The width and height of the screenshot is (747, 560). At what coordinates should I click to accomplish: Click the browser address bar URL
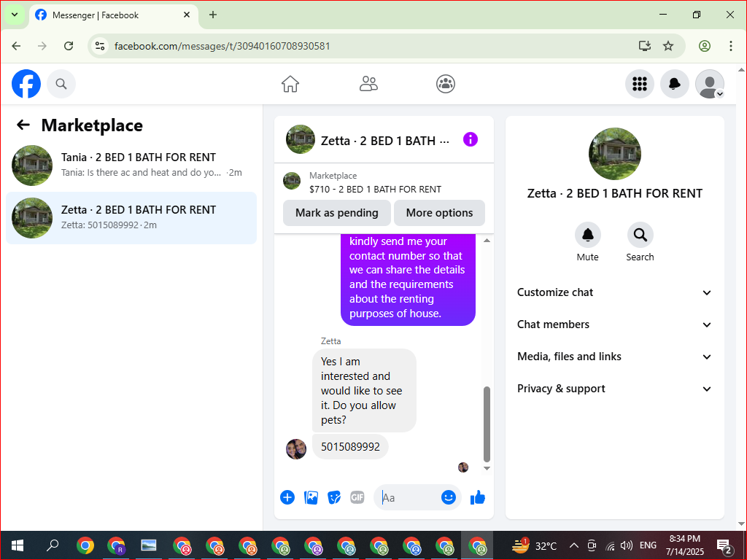click(222, 46)
